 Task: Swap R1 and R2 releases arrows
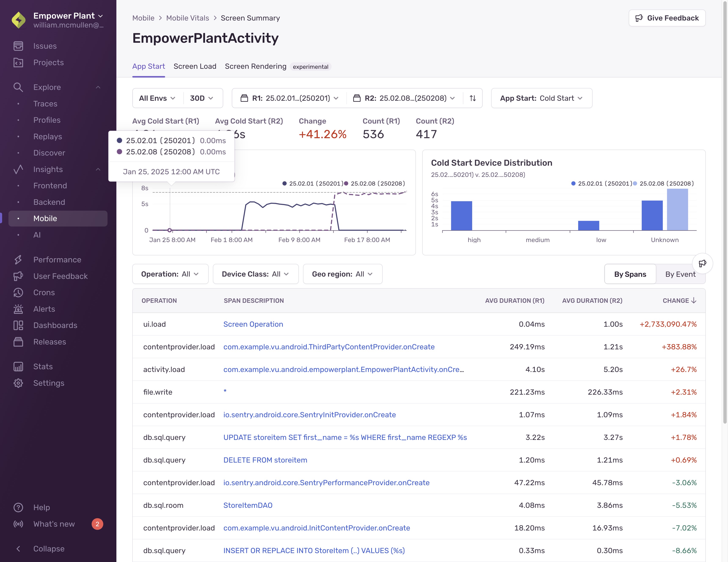473,98
